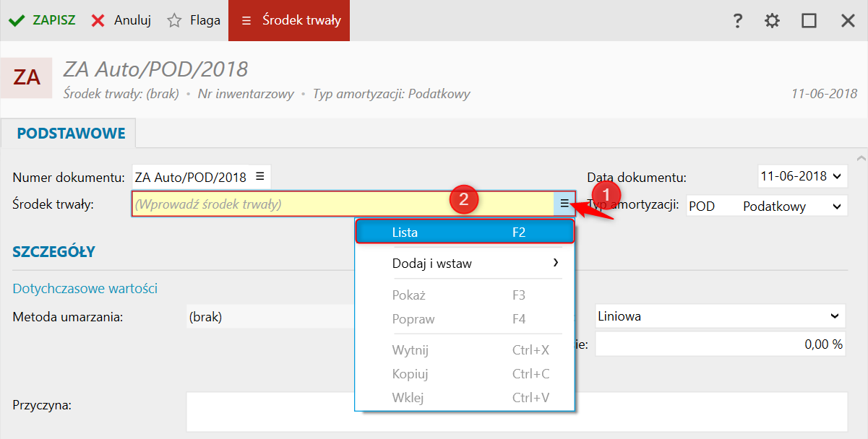This screenshot has width=868, height=439.
Task: Click the 11-06-2018 header date text
Action: [x=824, y=94]
